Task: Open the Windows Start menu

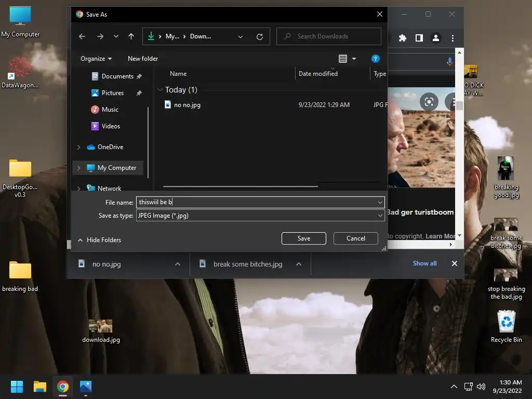Action: tap(17, 387)
